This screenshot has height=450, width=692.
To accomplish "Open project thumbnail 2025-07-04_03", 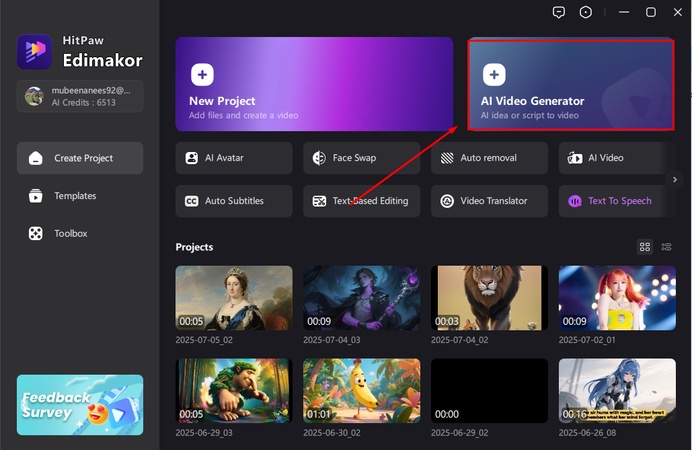I will [361, 298].
